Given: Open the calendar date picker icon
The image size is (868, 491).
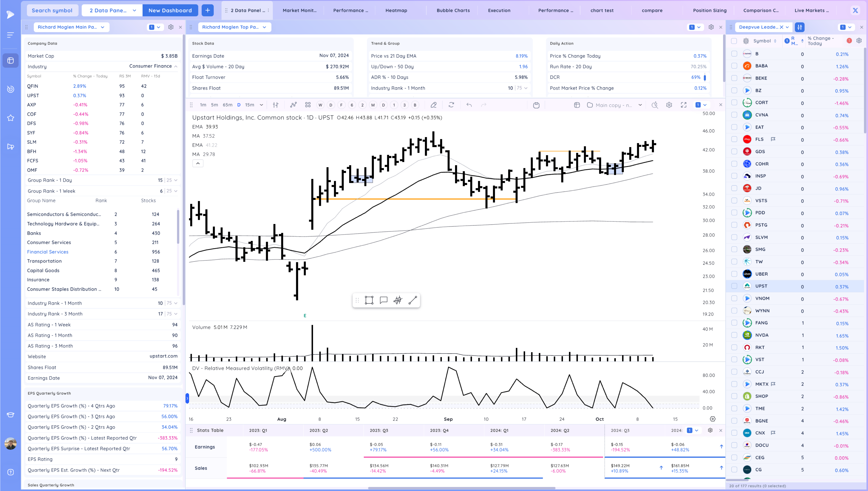Looking at the screenshot, I should tap(536, 105).
